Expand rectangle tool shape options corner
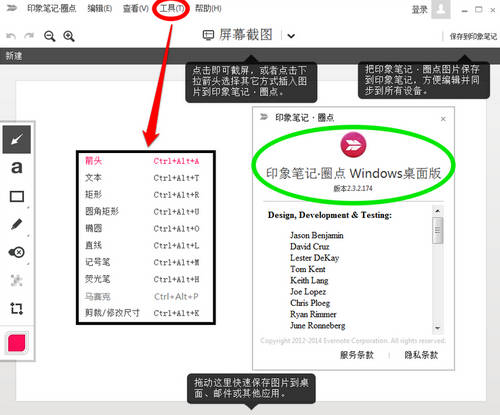500x415 pixels. [x=28, y=208]
